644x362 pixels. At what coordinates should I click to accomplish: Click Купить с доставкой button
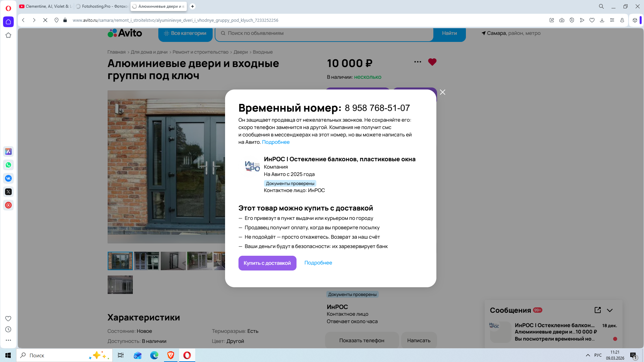[x=267, y=263]
